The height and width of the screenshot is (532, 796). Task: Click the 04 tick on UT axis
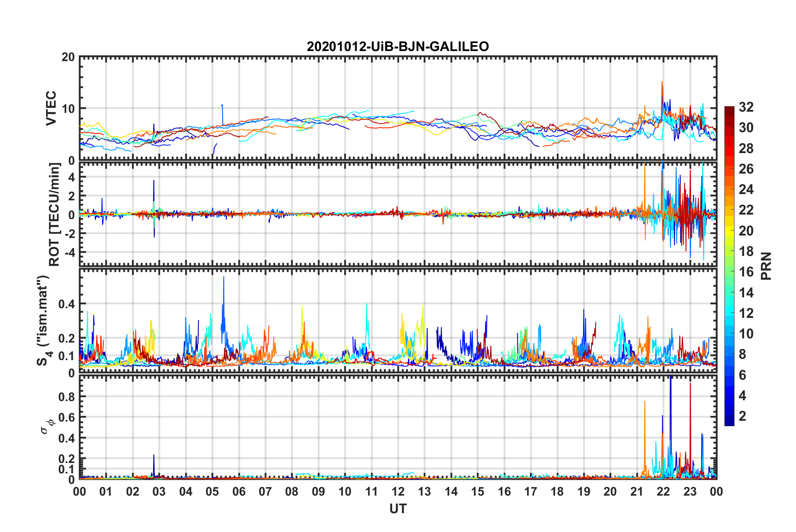[186, 491]
